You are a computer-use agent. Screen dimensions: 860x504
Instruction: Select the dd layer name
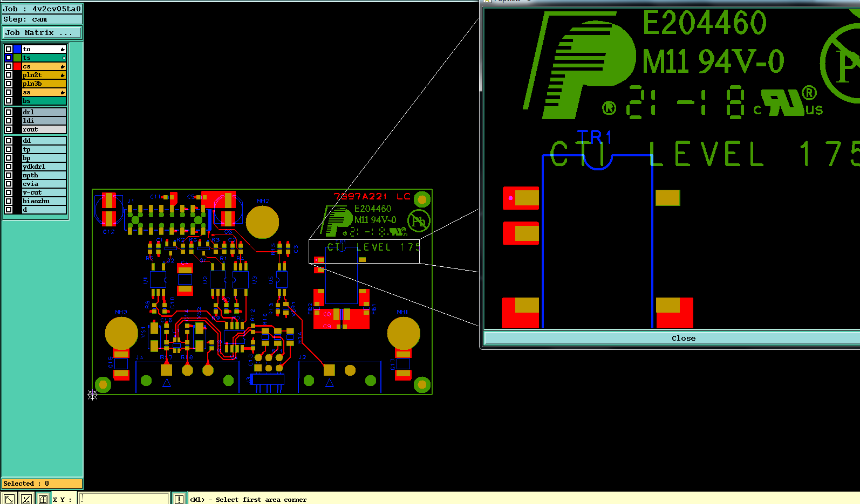point(44,141)
